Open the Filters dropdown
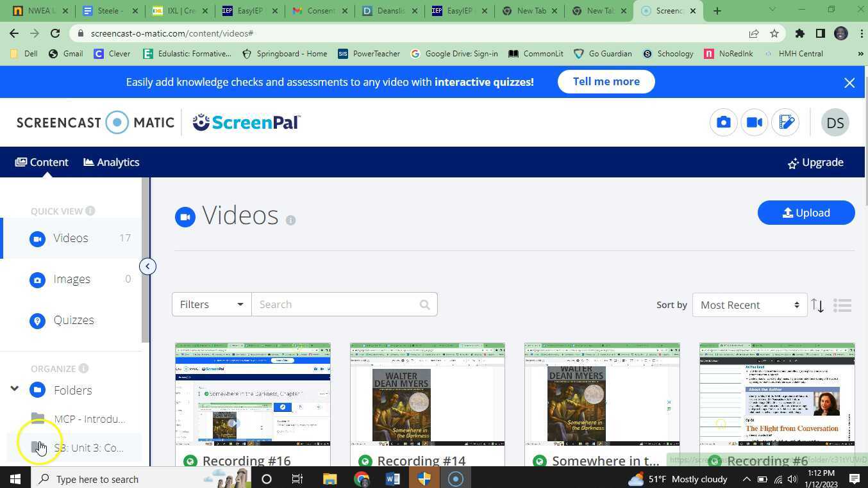This screenshot has height=488, width=868. pyautogui.click(x=211, y=304)
